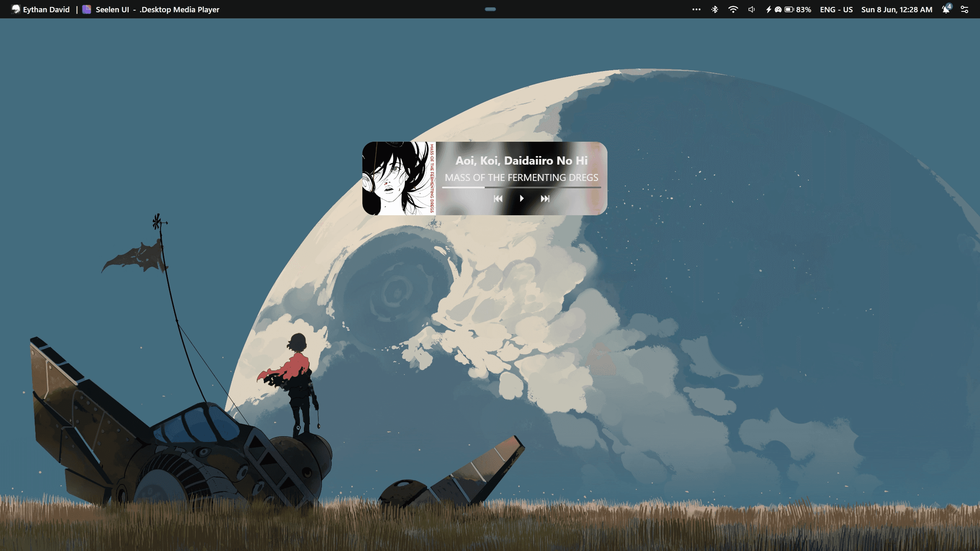Skip to next track in media player
This screenshot has height=551, width=980.
[x=545, y=199]
